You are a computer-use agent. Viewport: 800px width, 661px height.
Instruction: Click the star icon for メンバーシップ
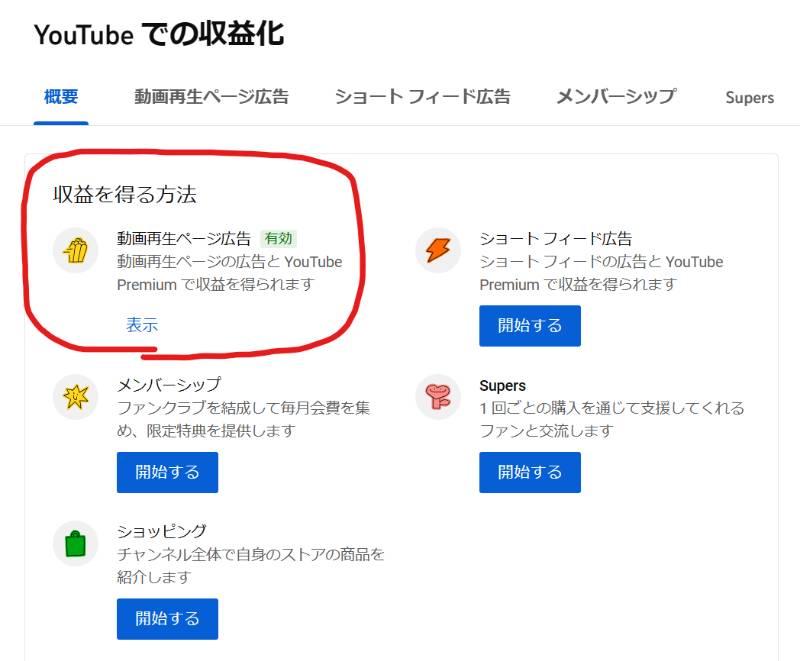tap(76, 397)
